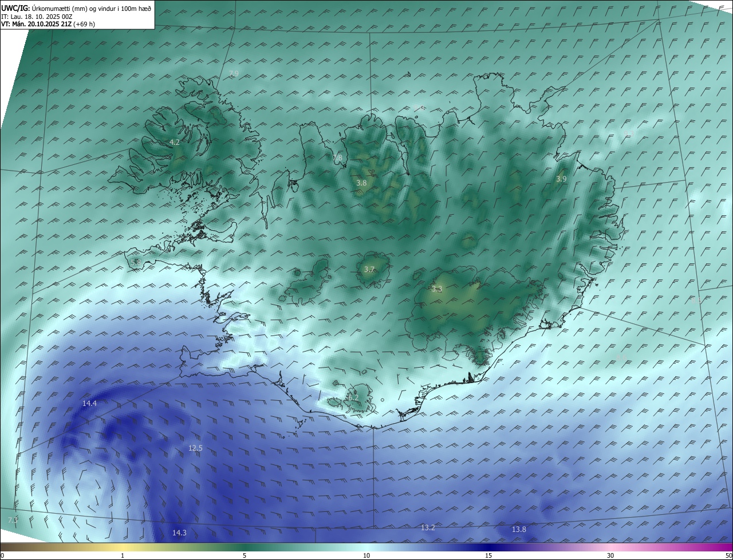Click the 30 tick on the color scale
Image resolution: width=733 pixels, height=560 pixels.
pyautogui.click(x=610, y=555)
